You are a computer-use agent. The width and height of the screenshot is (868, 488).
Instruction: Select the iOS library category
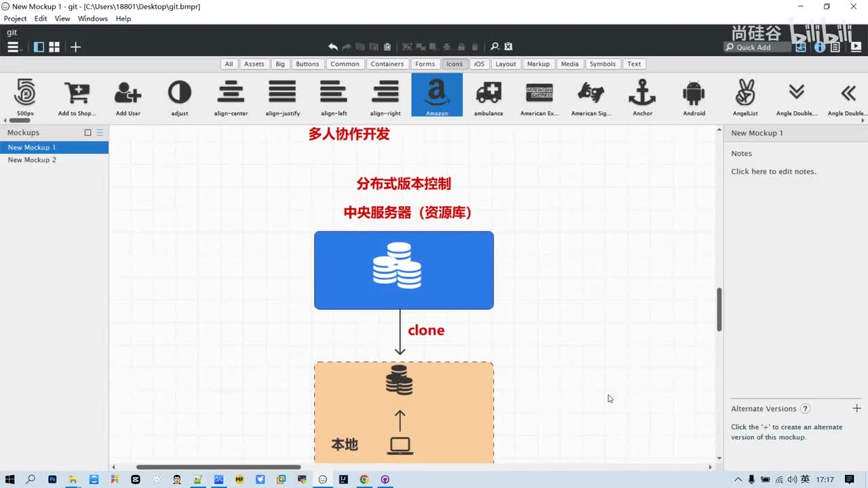[x=479, y=64]
